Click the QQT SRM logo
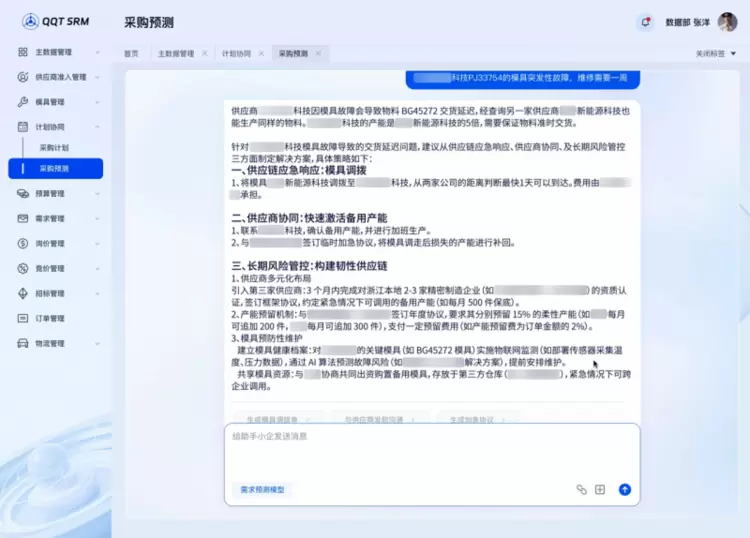Screen dimensions: 750x538 [60, 21]
